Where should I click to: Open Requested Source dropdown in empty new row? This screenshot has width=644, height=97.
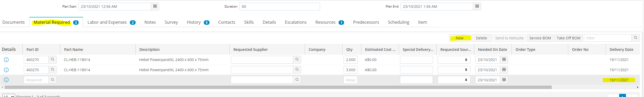454,80
